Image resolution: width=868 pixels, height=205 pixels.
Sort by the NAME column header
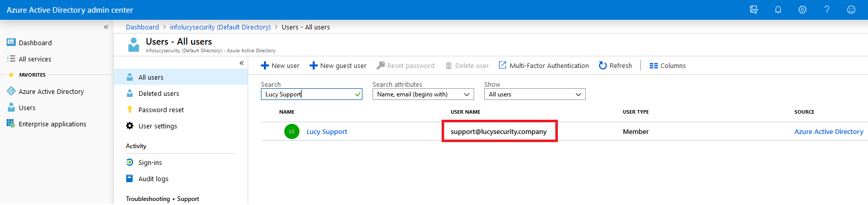287,112
